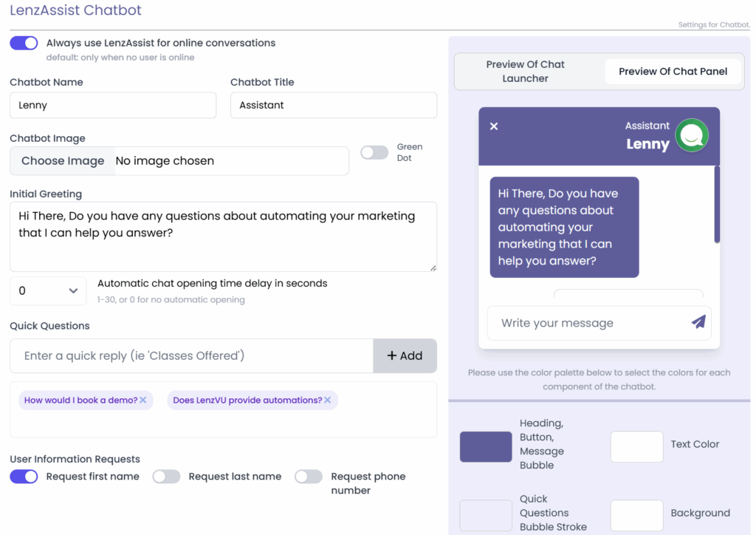Viewport: 756px width, 535px height.
Task: Remove the 'Does LenzVU provide automations?' quick question
Action: (328, 400)
